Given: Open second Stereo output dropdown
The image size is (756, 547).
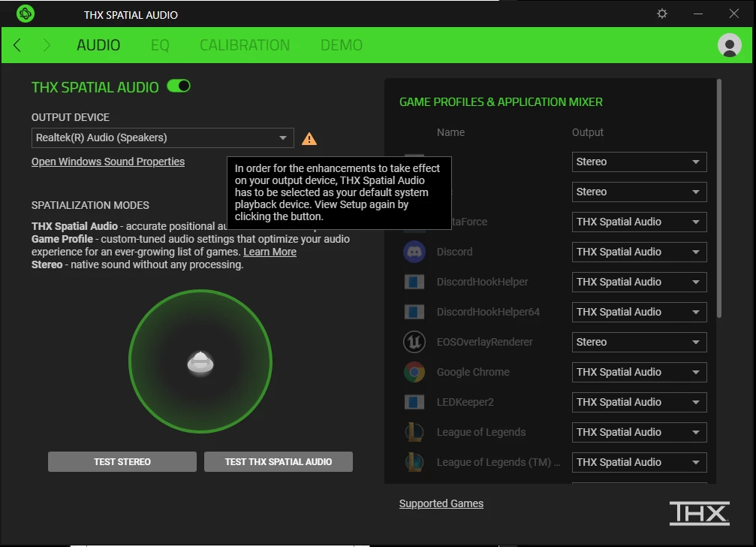Looking at the screenshot, I should pyautogui.click(x=640, y=192).
